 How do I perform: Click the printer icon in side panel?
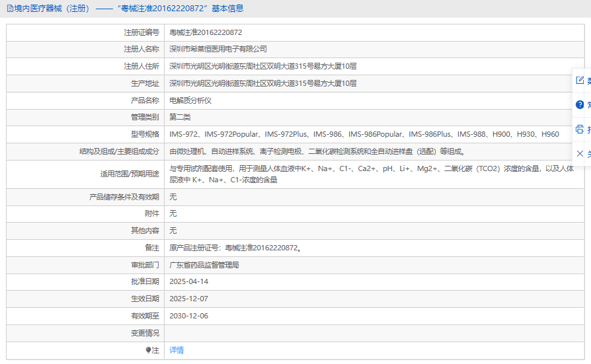(580, 129)
